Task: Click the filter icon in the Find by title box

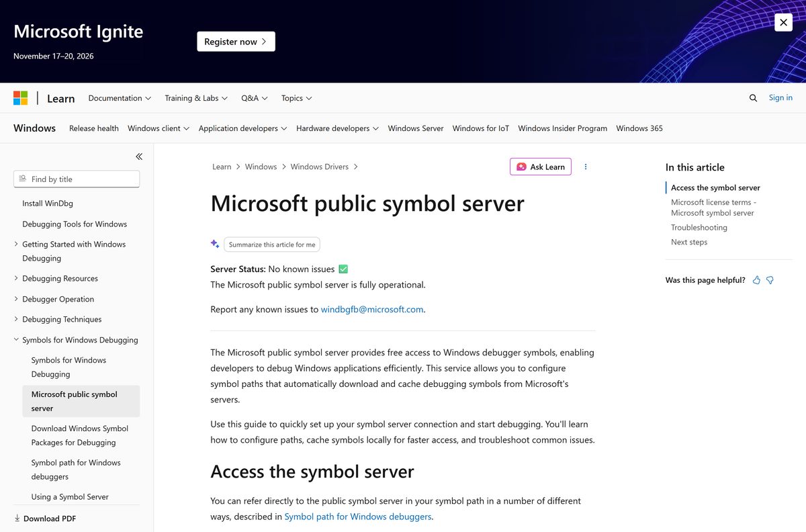Action: point(23,179)
